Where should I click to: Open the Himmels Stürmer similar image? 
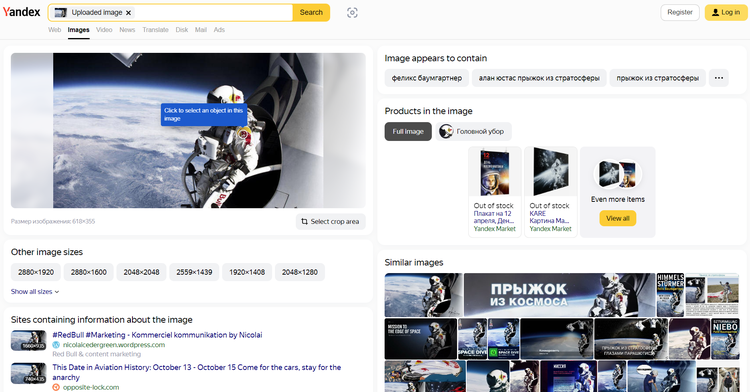tap(670, 295)
